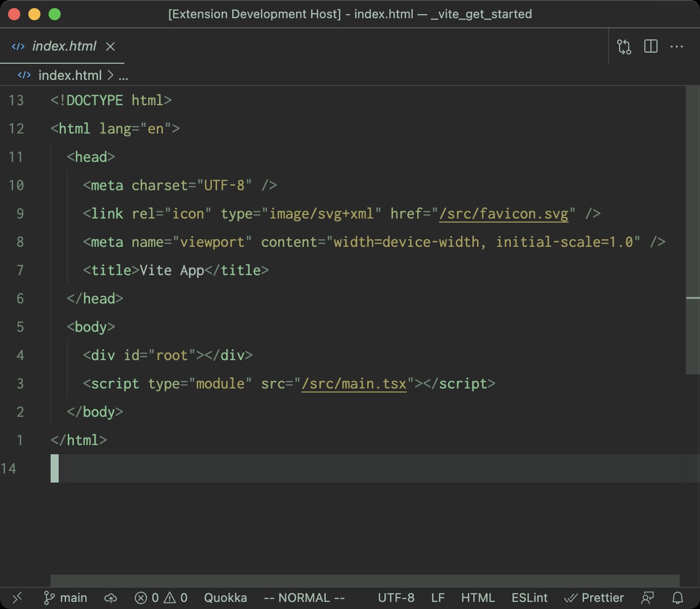Image resolution: width=700 pixels, height=609 pixels.
Task: Click line number 13 in the gutter
Action: [x=16, y=100]
